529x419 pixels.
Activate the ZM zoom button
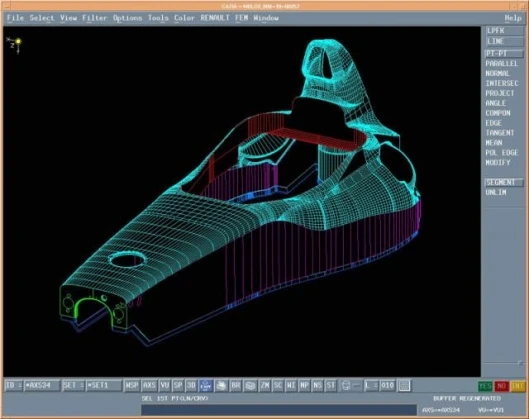point(265,385)
